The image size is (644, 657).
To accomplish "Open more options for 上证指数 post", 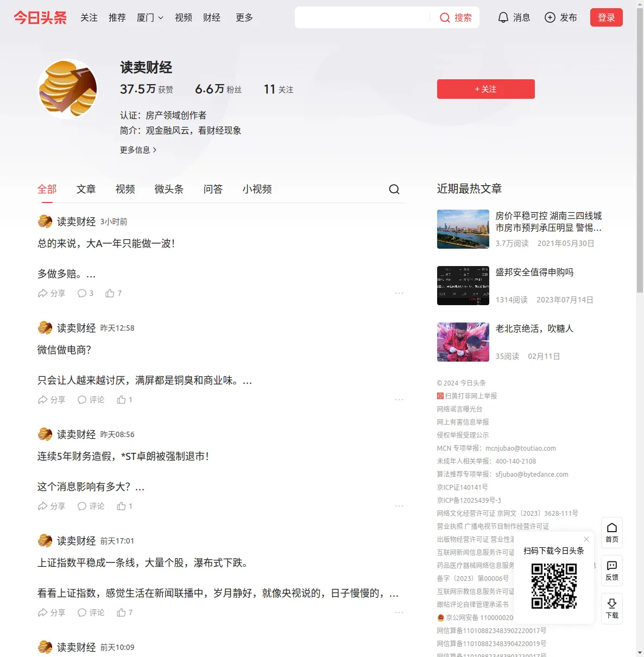I will point(399,612).
